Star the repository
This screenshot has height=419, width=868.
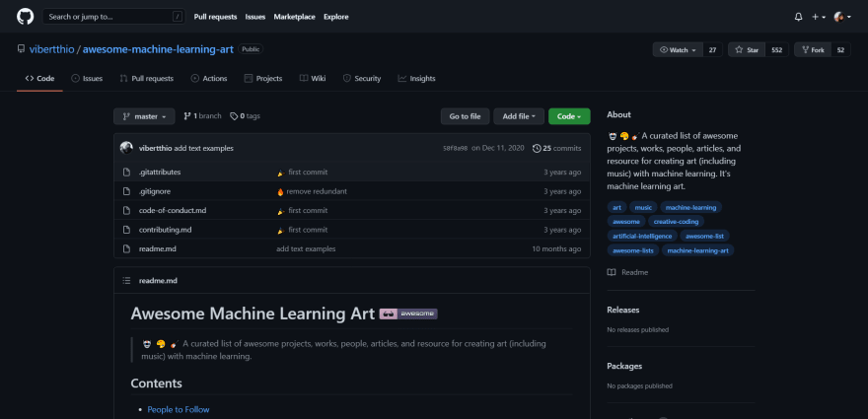coord(747,50)
